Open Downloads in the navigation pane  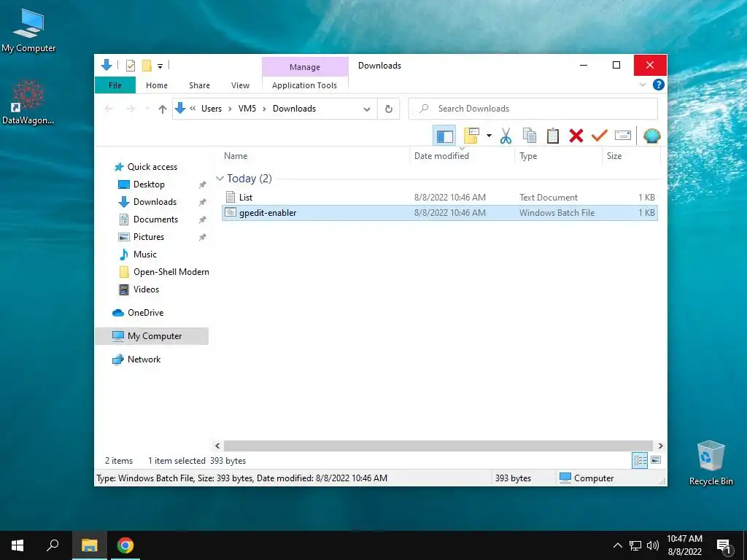[155, 202]
